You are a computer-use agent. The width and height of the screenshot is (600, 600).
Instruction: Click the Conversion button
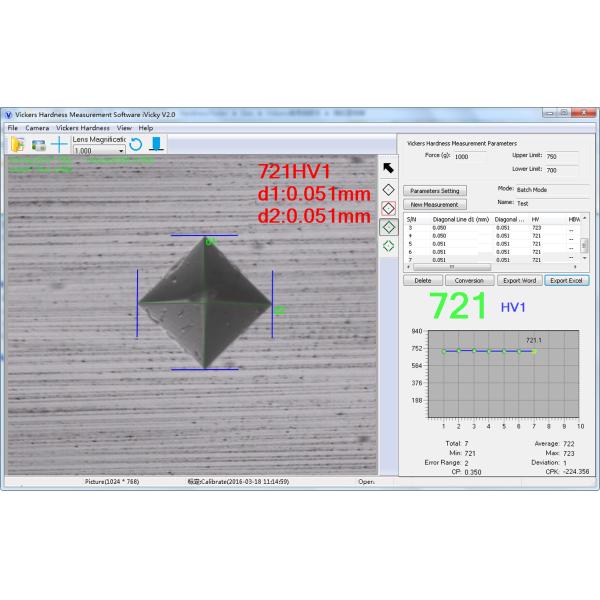(469, 281)
